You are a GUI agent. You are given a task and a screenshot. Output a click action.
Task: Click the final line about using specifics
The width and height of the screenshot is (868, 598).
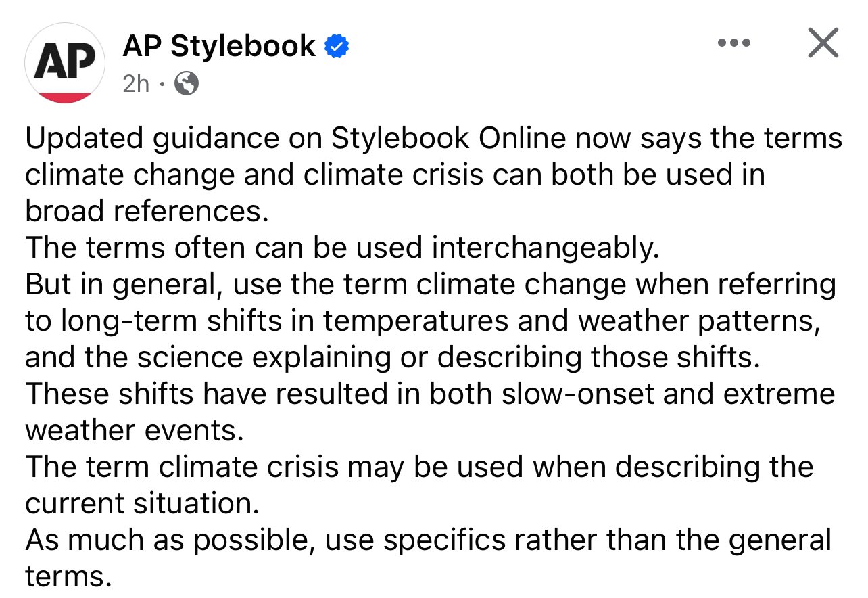(428, 539)
